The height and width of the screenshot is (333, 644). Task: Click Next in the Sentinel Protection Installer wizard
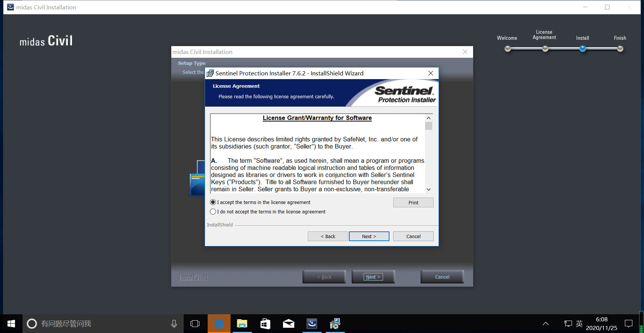pos(369,236)
